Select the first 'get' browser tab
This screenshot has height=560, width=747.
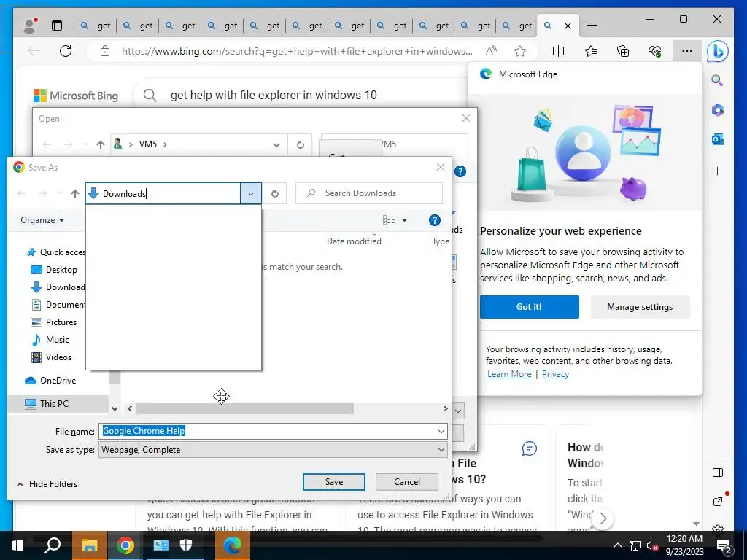(x=96, y=26)
